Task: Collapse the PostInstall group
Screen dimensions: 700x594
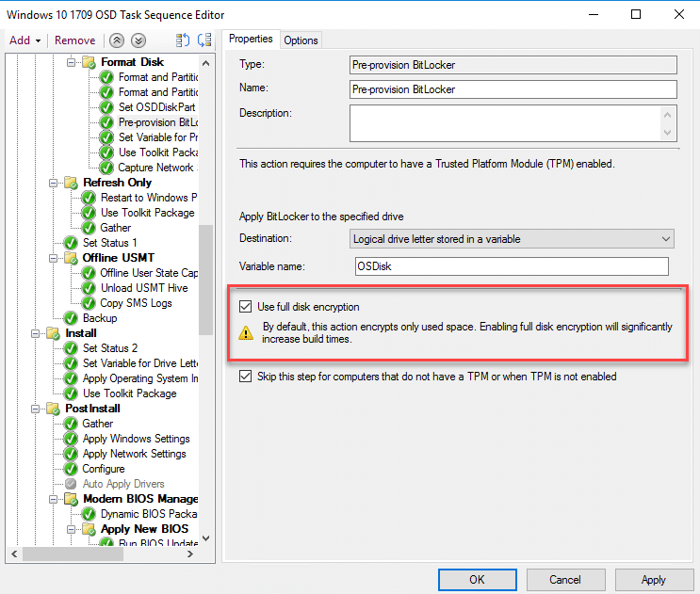Action: click(35, 409)
